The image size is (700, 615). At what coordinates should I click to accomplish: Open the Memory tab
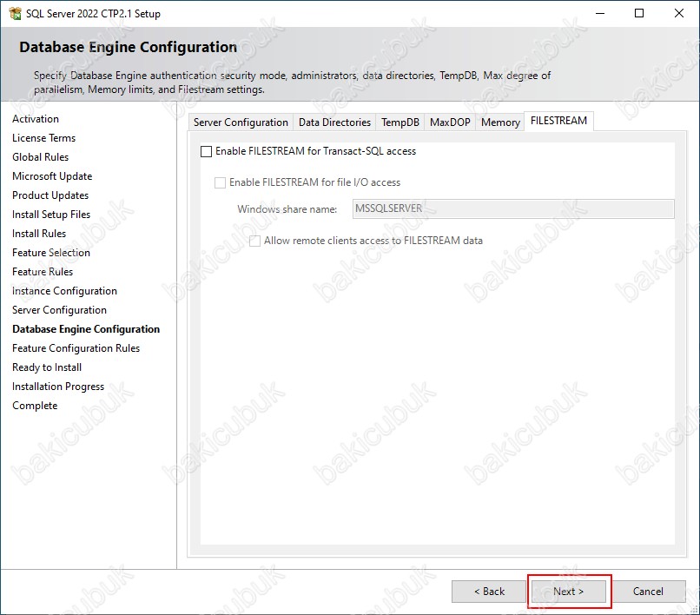point(500,122)
